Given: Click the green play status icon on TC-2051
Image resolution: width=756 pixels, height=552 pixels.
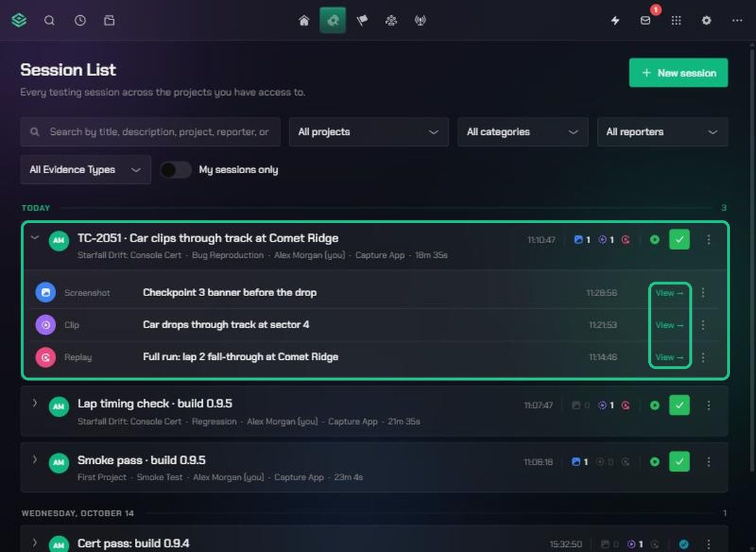Looking at the screenshot, I should pos(655,239).
